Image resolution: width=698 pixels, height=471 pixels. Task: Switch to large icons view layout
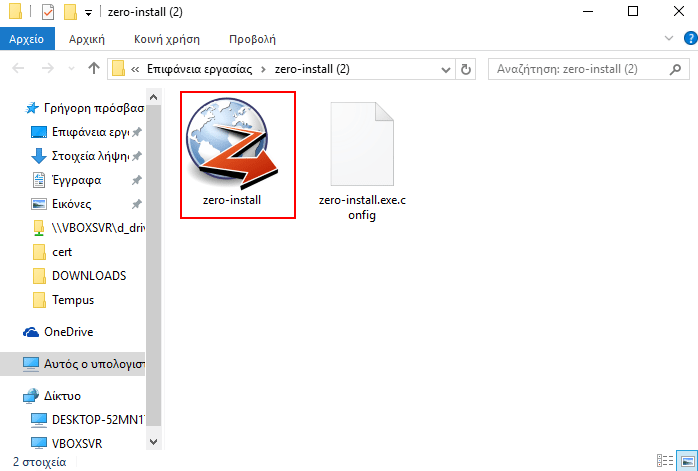(687, 461)
